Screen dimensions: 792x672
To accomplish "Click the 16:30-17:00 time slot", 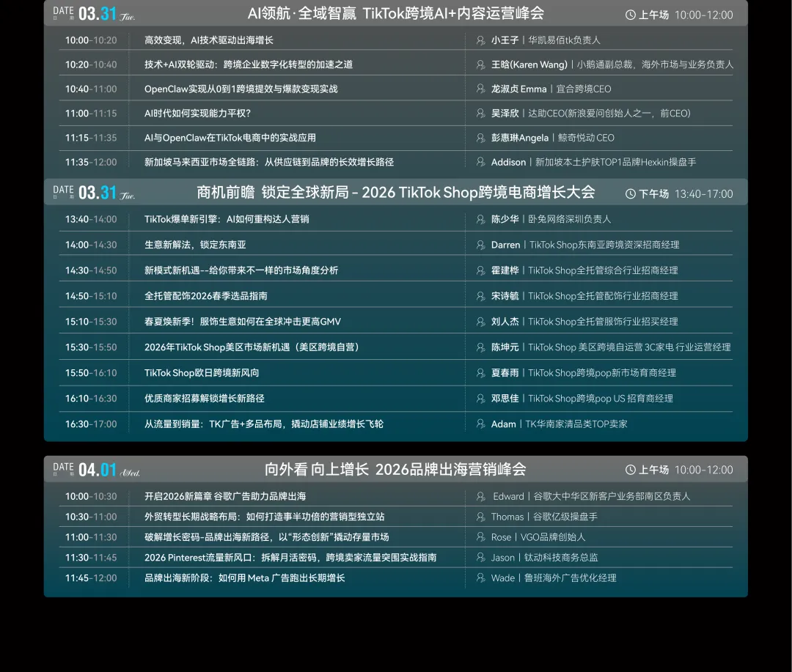I will tap(91, 424).
